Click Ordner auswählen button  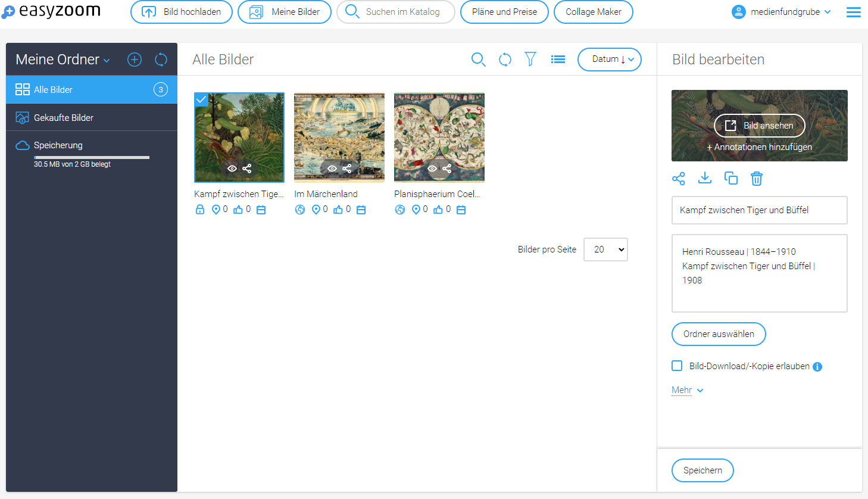pos(719,334)
